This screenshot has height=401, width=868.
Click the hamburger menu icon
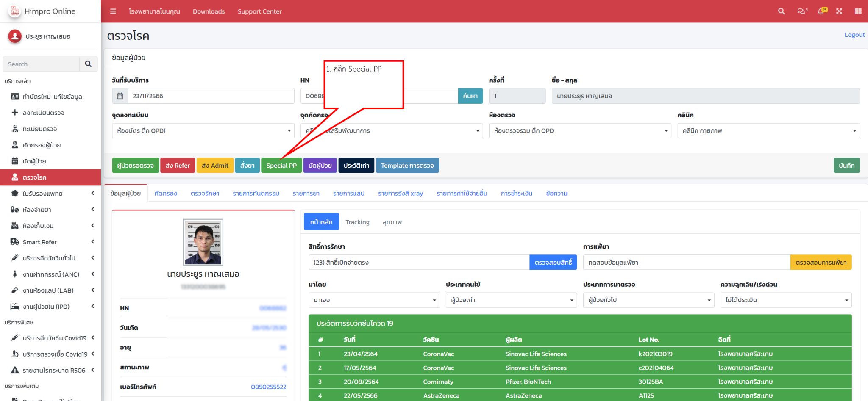click(x=113, y=11)
